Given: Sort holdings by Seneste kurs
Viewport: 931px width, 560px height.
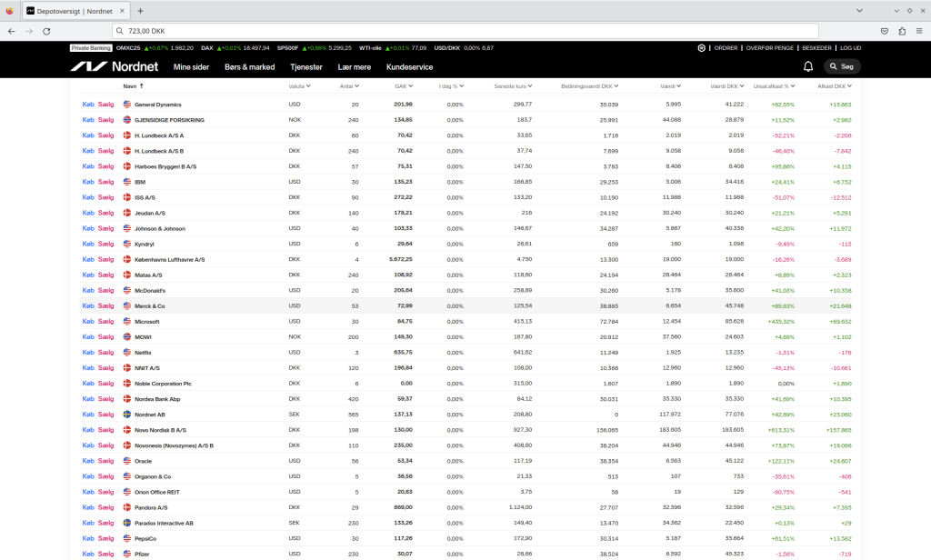Looking at the screenshot, I should (513, 85).
